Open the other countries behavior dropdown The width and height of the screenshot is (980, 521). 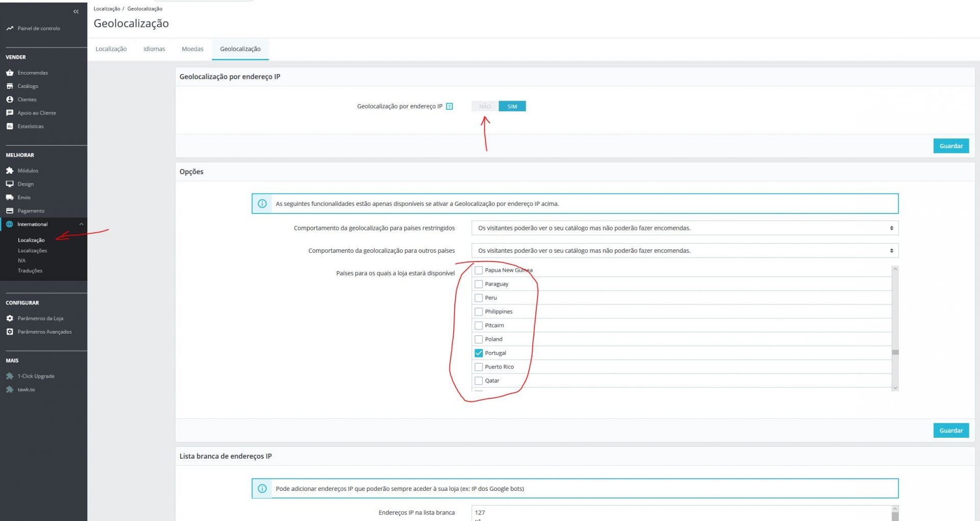pos(685,251)
